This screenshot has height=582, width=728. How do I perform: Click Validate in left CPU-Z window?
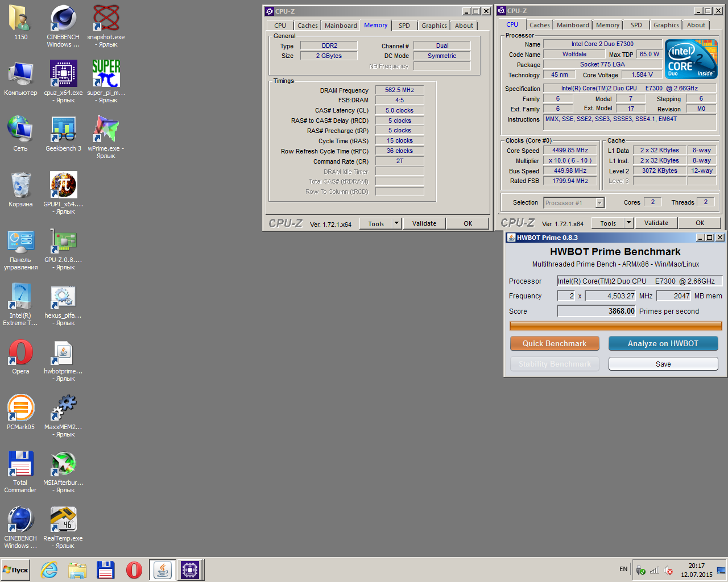pos(424,223)
